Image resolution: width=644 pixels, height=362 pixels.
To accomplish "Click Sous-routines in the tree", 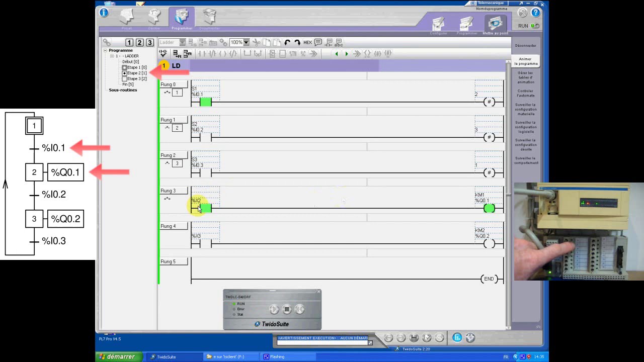I will click(x=123, y=90).
